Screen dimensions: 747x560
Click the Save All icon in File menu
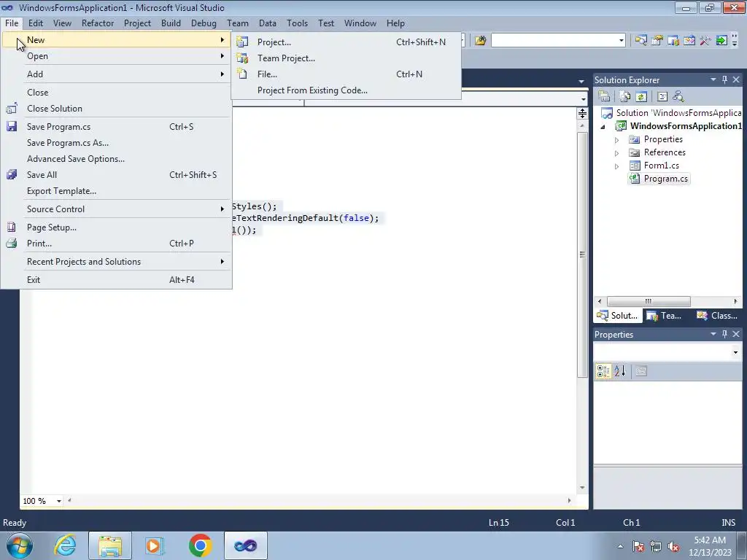12,175
